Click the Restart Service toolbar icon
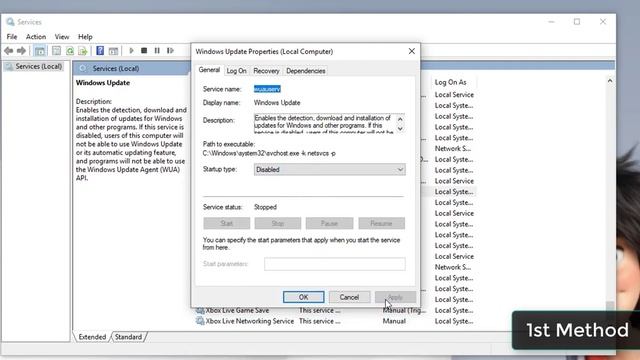This screenshot has width=640, height=360. [170, 51]
